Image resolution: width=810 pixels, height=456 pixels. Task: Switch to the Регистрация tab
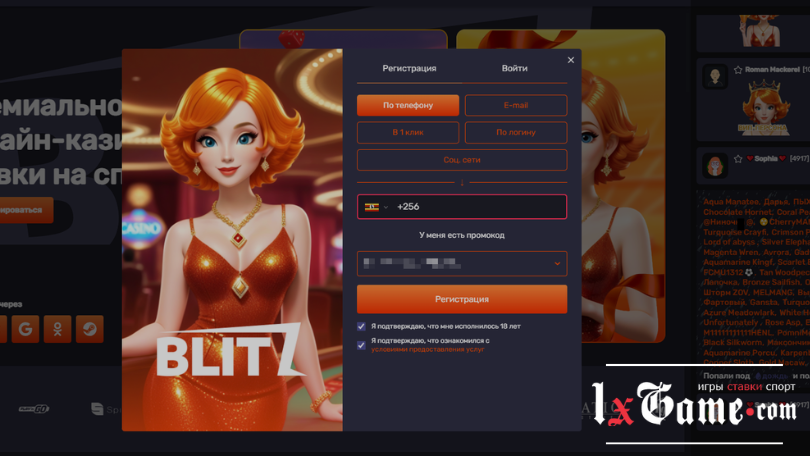[409, 68]
